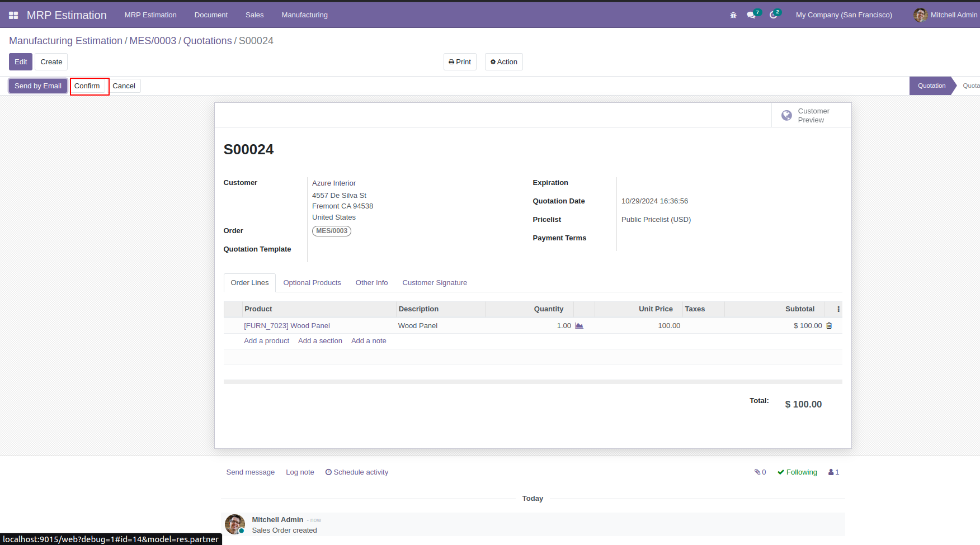Expand the Action dropdown
Viewport: 980px width, 545px height.
(504, 62)
